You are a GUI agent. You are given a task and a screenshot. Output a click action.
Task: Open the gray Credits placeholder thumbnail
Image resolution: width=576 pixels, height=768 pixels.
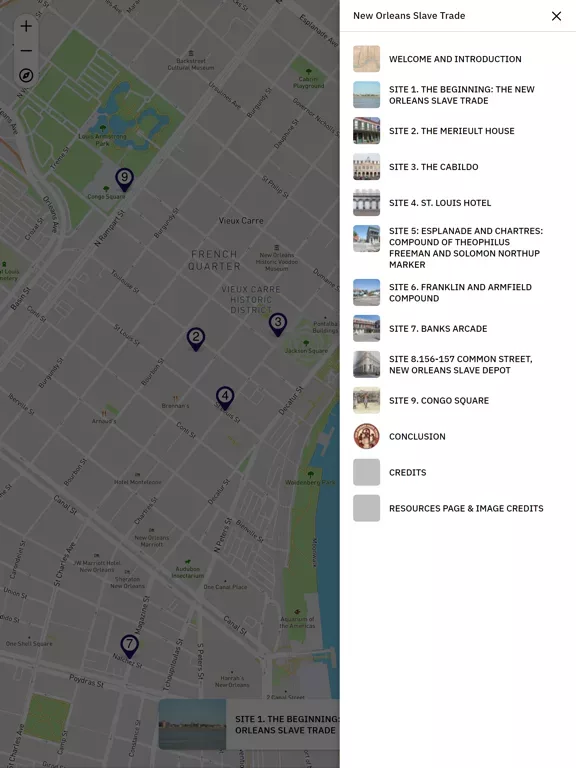point(366,472)
